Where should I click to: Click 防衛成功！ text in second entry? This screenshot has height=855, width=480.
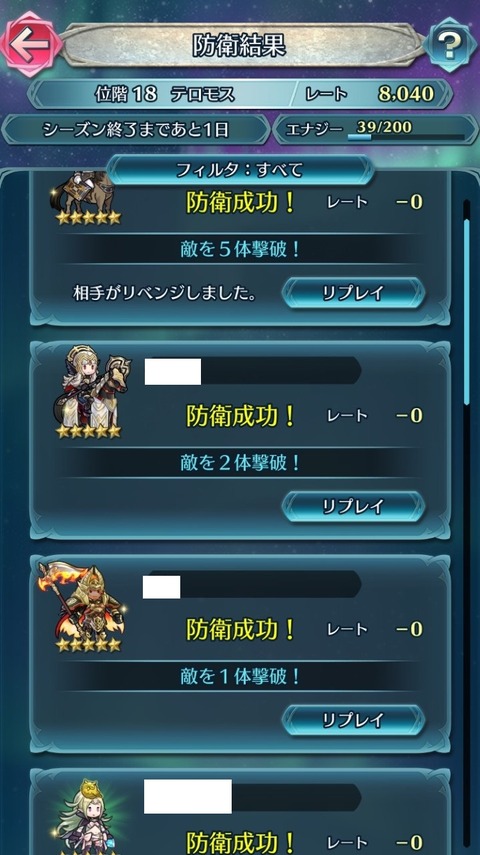[240, 417]
